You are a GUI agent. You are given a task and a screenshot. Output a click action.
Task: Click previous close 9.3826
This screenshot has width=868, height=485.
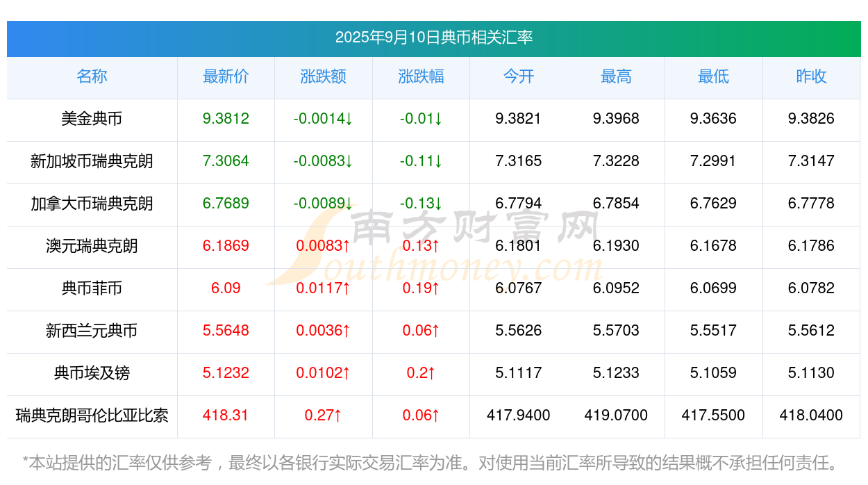click(x=811, y=119)
